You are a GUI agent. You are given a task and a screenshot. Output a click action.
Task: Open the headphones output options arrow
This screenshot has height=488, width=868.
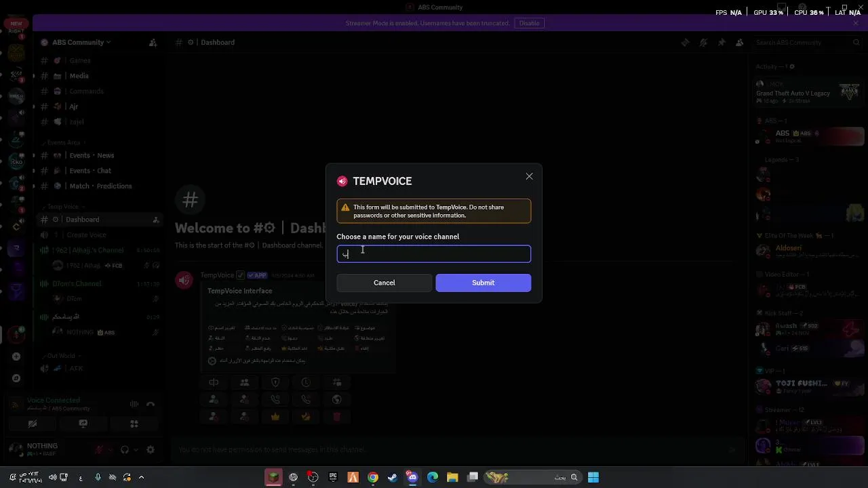[135, 449]
